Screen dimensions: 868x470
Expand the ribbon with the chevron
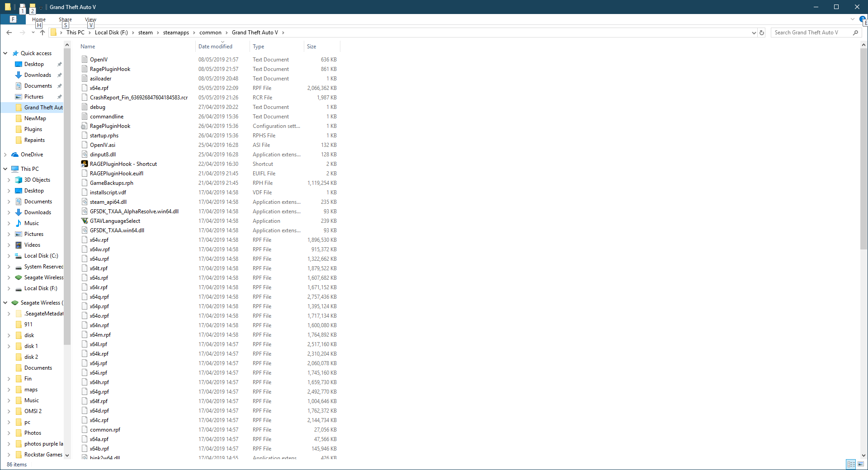pyautogui.click(x=853, y=19)
